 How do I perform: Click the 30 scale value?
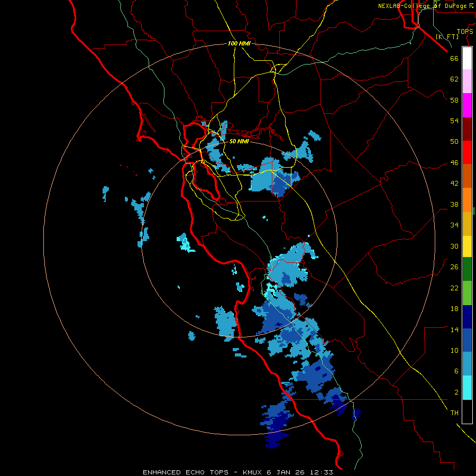point(454,246)
